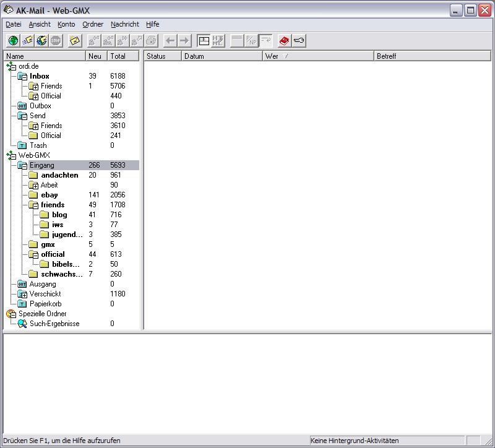Click the Reply All toolbar icon
The height and width of the screenshot is (448, 495).
point(108,41)
